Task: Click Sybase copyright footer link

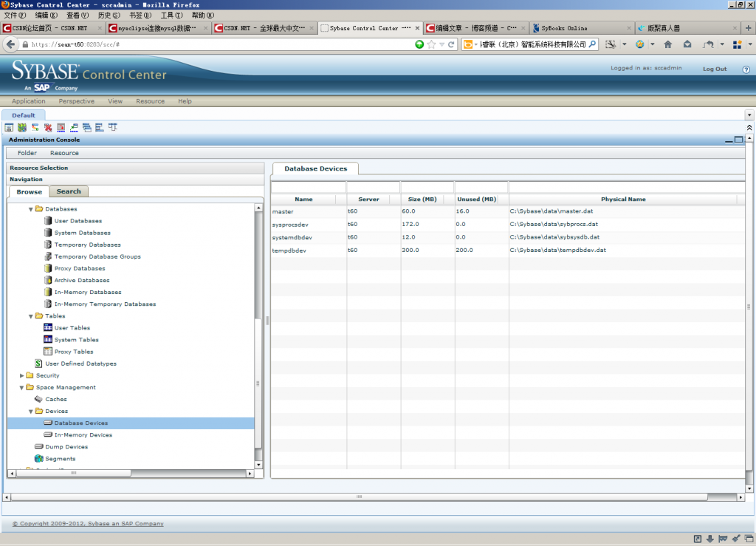Action: (x=89, y=523)
